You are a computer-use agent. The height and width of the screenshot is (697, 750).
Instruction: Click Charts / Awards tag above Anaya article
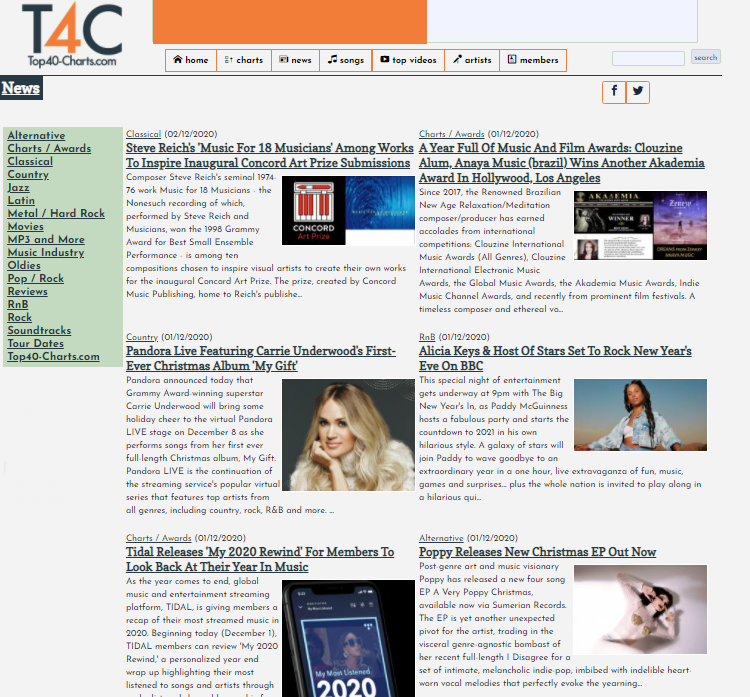[452, 134]
